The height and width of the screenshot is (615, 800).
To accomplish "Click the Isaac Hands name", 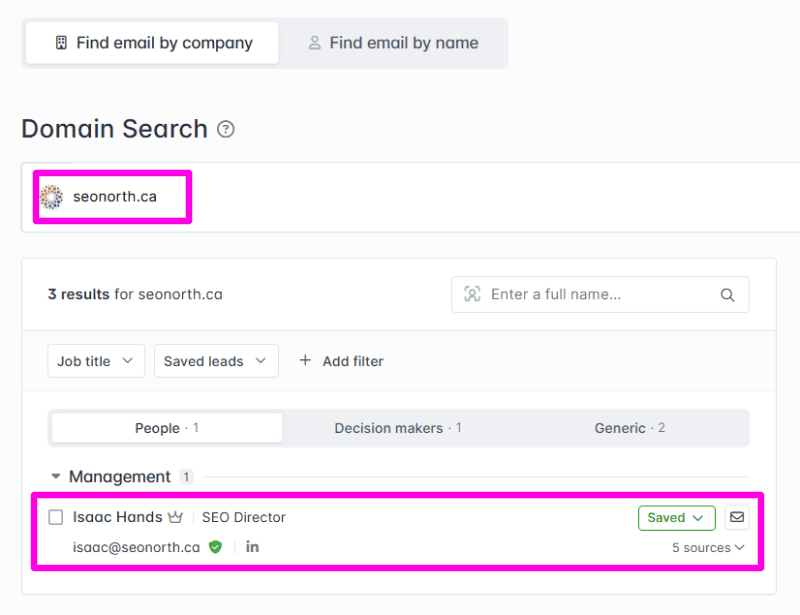I will pos(117,517).
